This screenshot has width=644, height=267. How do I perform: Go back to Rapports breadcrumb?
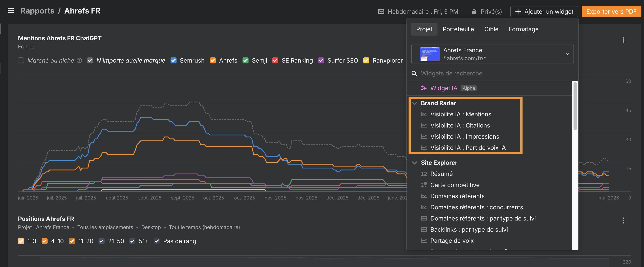coord(37,11)
